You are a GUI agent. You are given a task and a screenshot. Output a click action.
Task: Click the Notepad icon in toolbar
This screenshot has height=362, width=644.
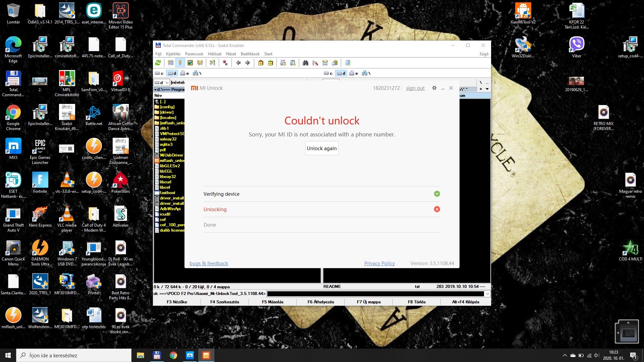[347, 63]
